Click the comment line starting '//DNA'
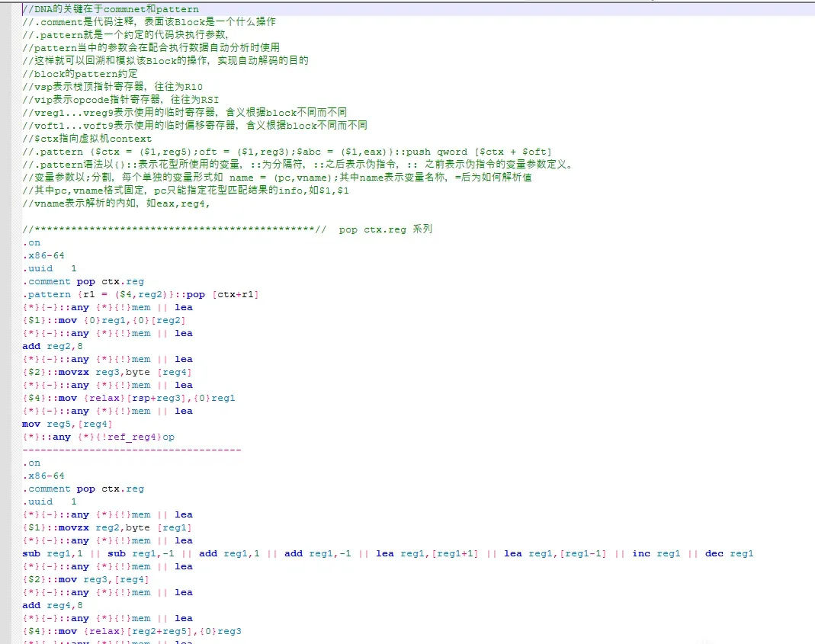815x644 pixels. pos(111,9)
